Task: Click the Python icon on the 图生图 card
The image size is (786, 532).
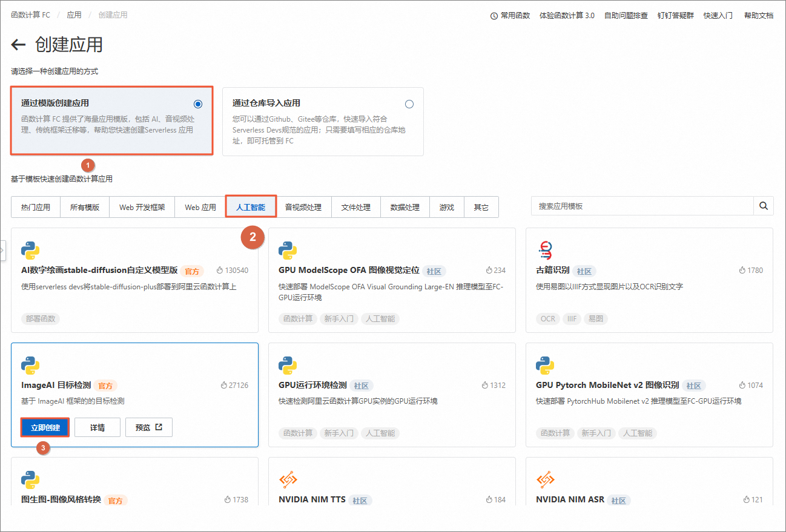Action: 30,480
